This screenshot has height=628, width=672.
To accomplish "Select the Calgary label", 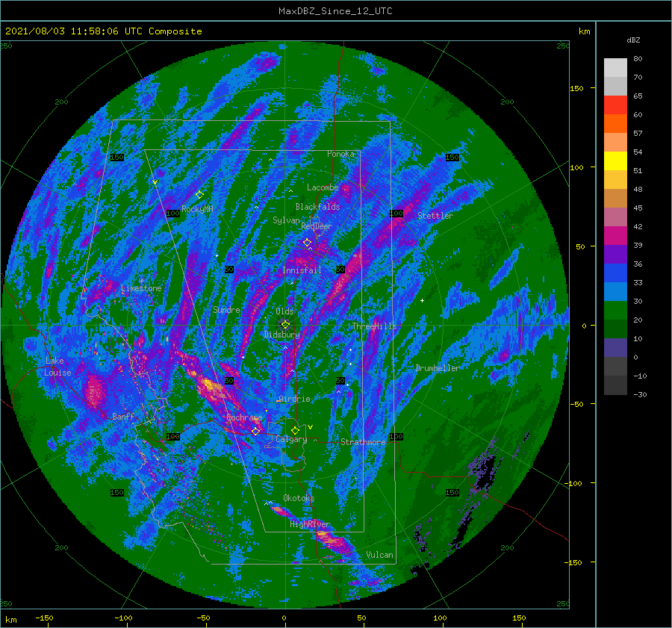I will [291, 439].
